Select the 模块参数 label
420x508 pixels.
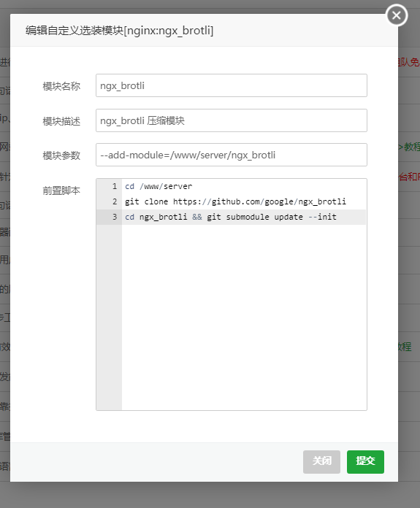pos(61,155)
